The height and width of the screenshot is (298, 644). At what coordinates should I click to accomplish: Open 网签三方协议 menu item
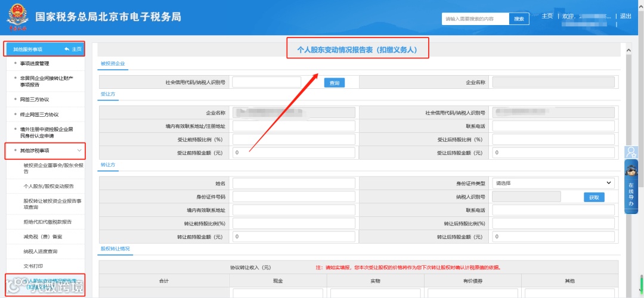35,100
